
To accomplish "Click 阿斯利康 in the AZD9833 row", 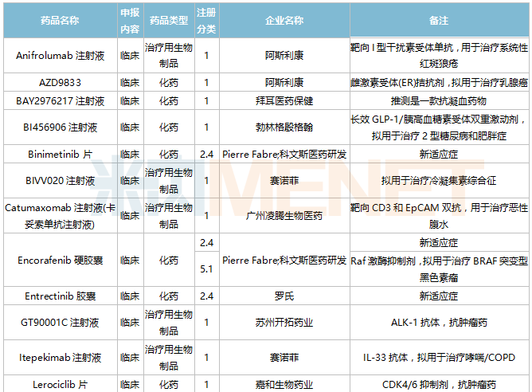I will [x=284, y=82].
